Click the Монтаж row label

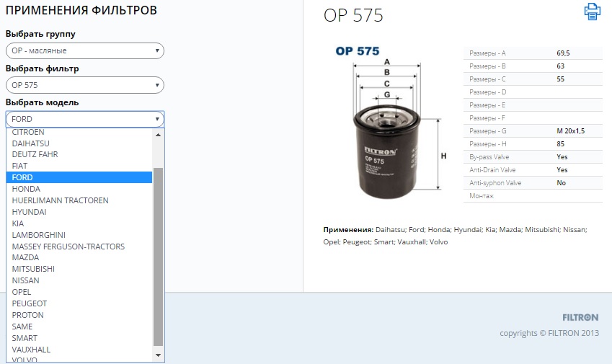coord(482,196)
